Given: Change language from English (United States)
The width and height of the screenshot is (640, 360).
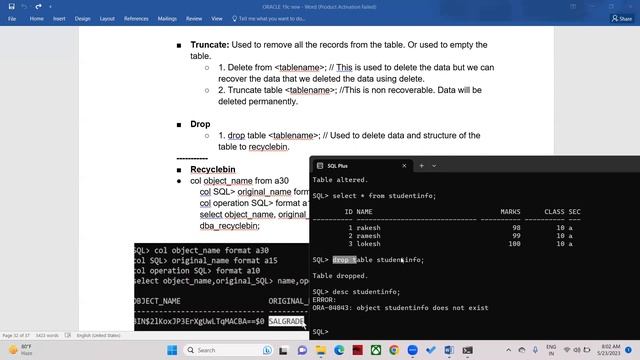Looking at the screenshot, I should pos(98,336).
